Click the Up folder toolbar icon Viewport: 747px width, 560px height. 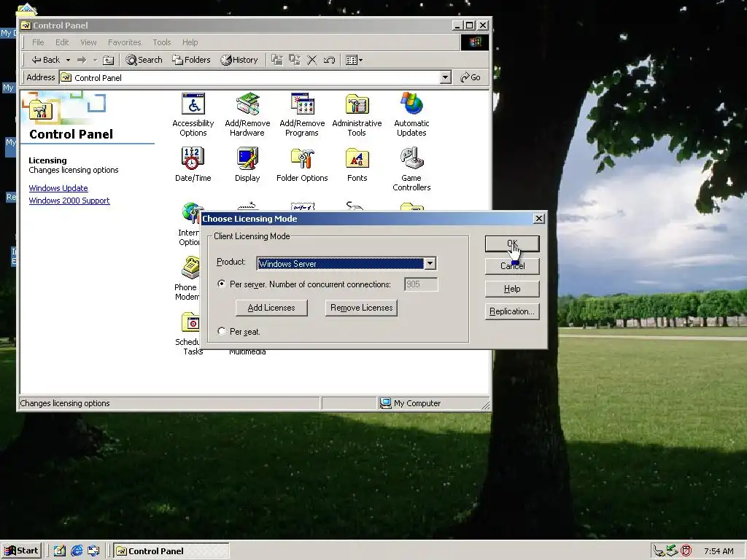point(109,60)
